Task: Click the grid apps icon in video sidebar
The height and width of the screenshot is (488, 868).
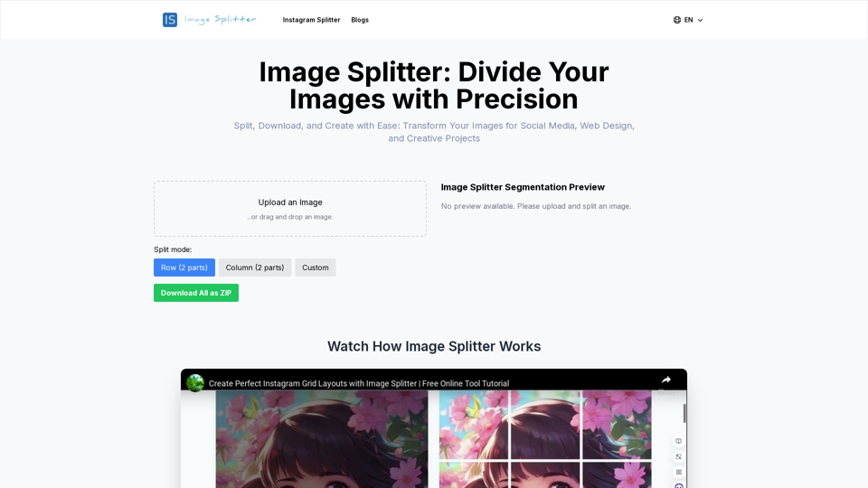Action: [678, 472]
